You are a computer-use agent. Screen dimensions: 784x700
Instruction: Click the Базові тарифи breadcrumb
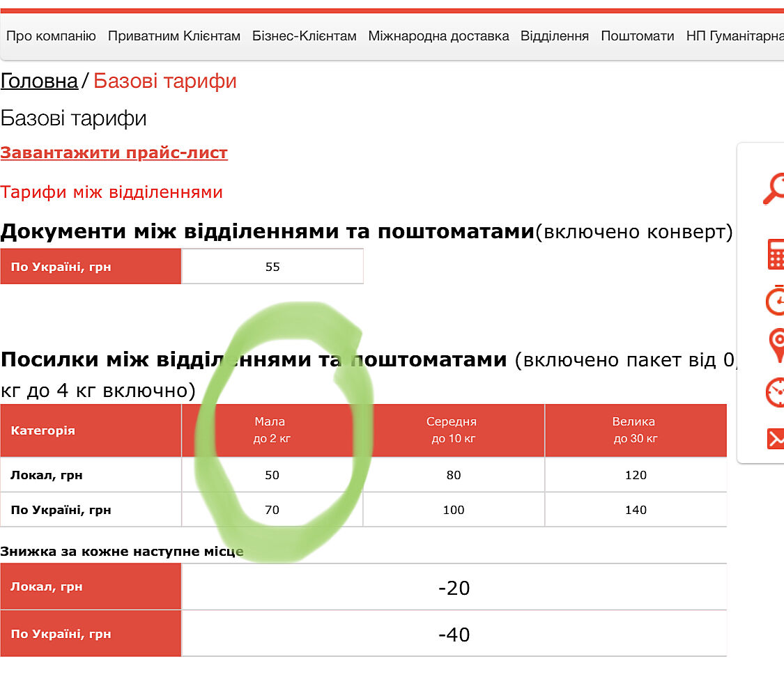[165, 81]
